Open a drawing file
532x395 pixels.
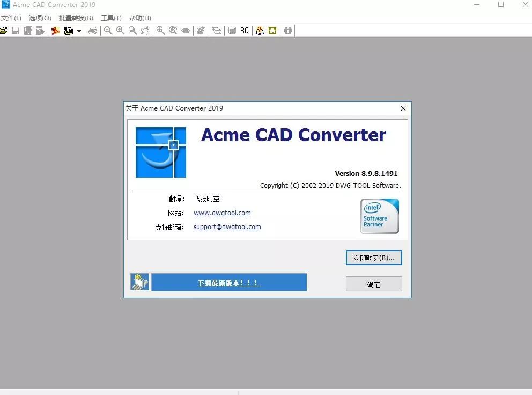(4, 31)
